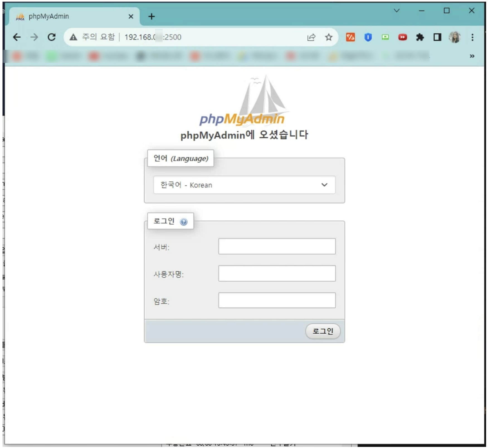Open the green extension icon

(x=385, y=37)
